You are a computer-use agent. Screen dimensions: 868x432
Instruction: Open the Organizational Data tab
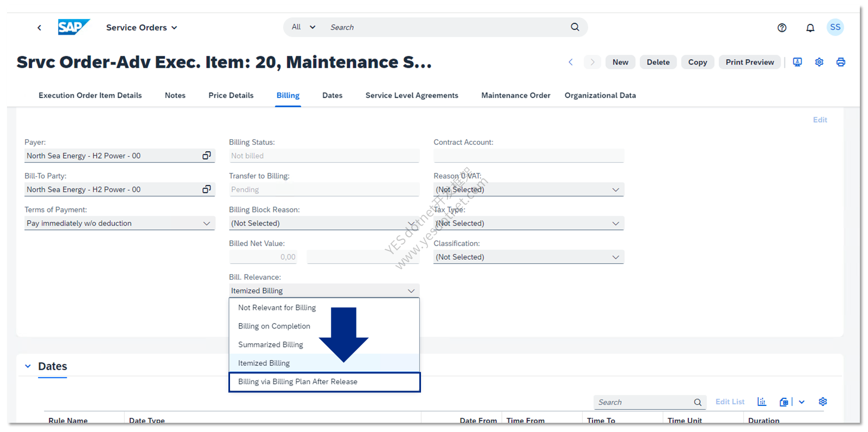[600, 95]
